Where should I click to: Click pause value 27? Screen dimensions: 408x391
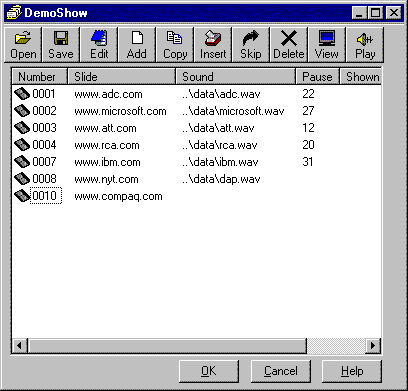308,111
